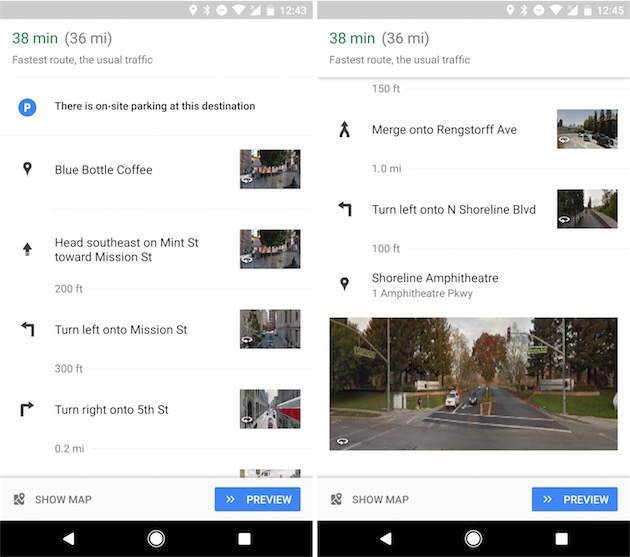
Task: Tap the '1.0 mi' distance label
Action: click(387, 168)
